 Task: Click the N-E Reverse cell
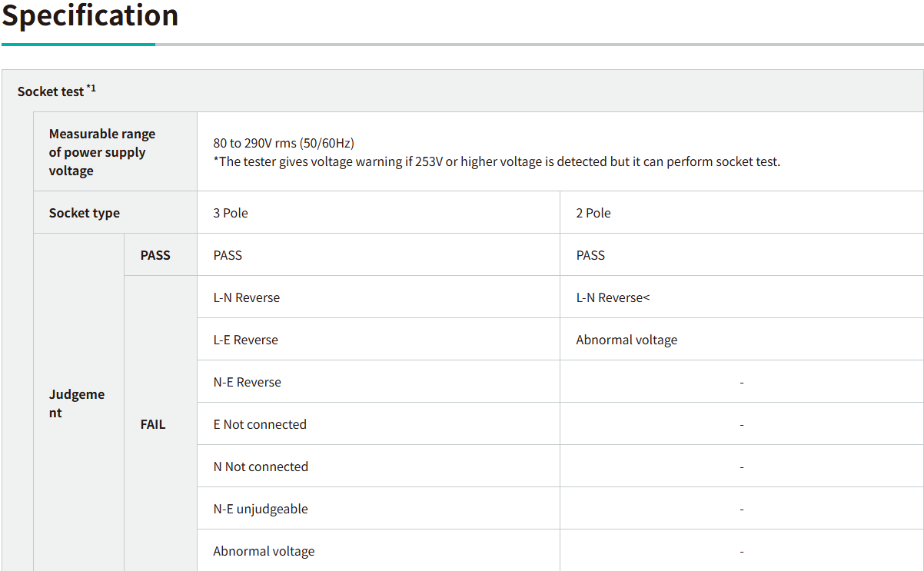click(x=248, y=382)
